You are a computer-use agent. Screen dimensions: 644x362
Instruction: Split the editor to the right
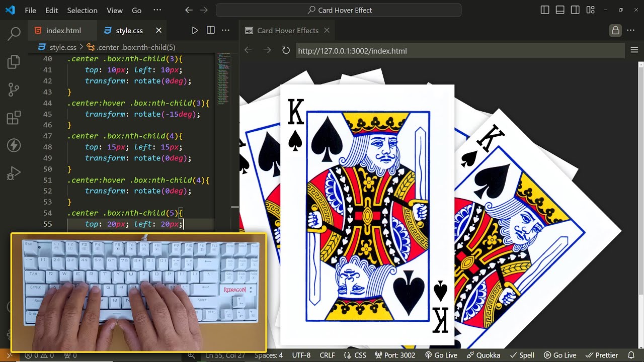coord(211,31)
